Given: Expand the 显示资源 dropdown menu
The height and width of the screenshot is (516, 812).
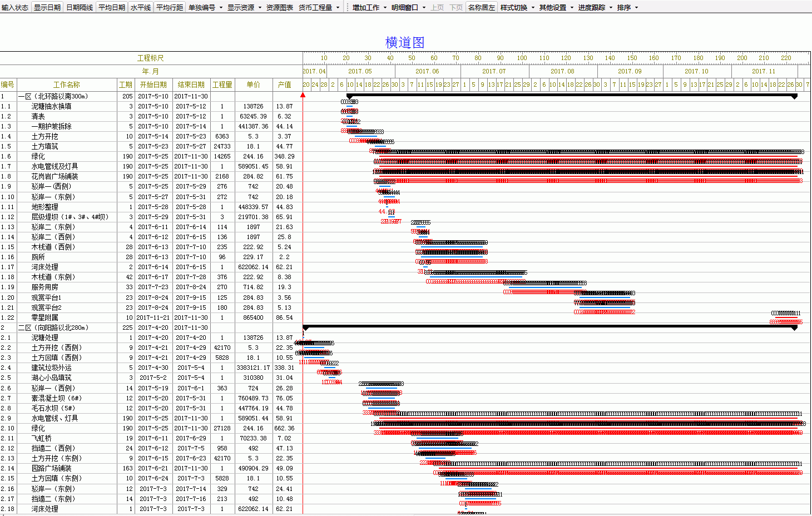Looking at the screenshot, I should pos(244,7).
